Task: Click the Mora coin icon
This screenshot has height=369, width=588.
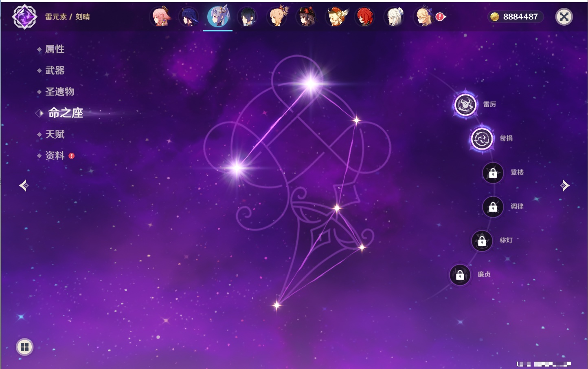Action: tap(495, 17)
